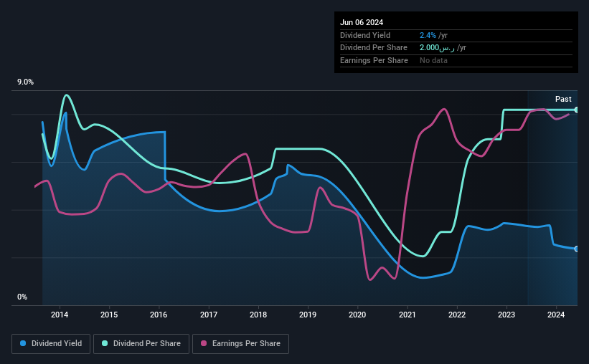Click the Past region label
The width and height of the screenshot is (589, 364).
coord(563,99)
